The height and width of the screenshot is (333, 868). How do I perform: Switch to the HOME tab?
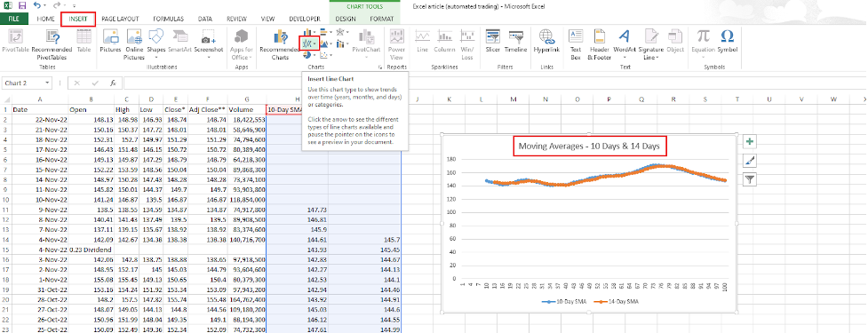[45, 19]
